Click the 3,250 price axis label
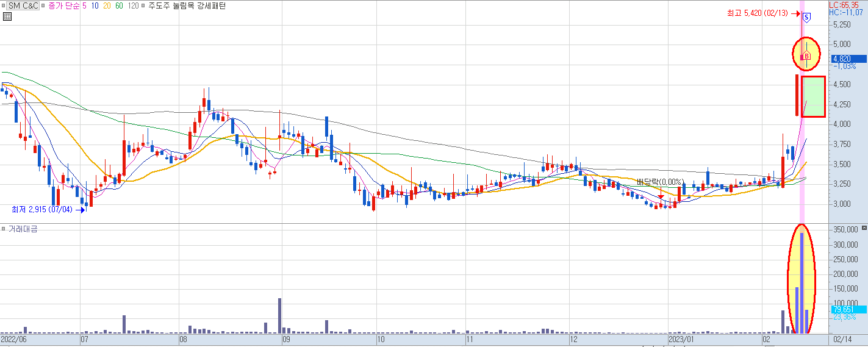The image size is (868, 347). (x=841, y=184)
